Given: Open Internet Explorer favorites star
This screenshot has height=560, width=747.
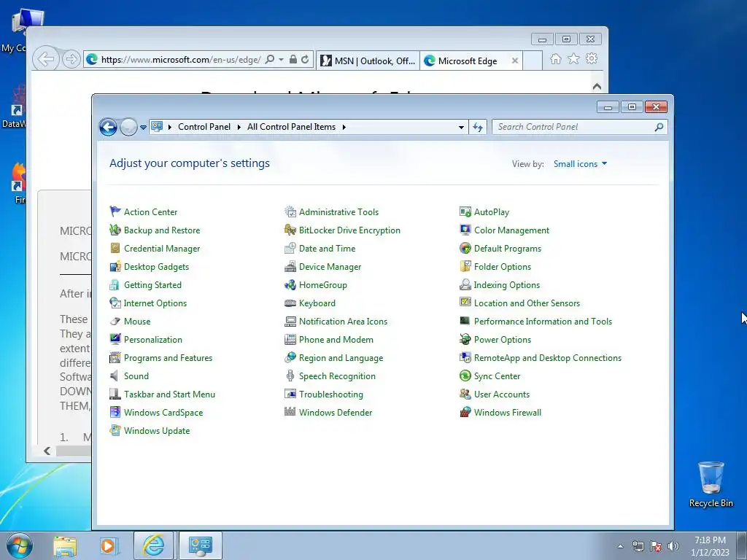Looking at the screenshot, I should tap(573, 59).
